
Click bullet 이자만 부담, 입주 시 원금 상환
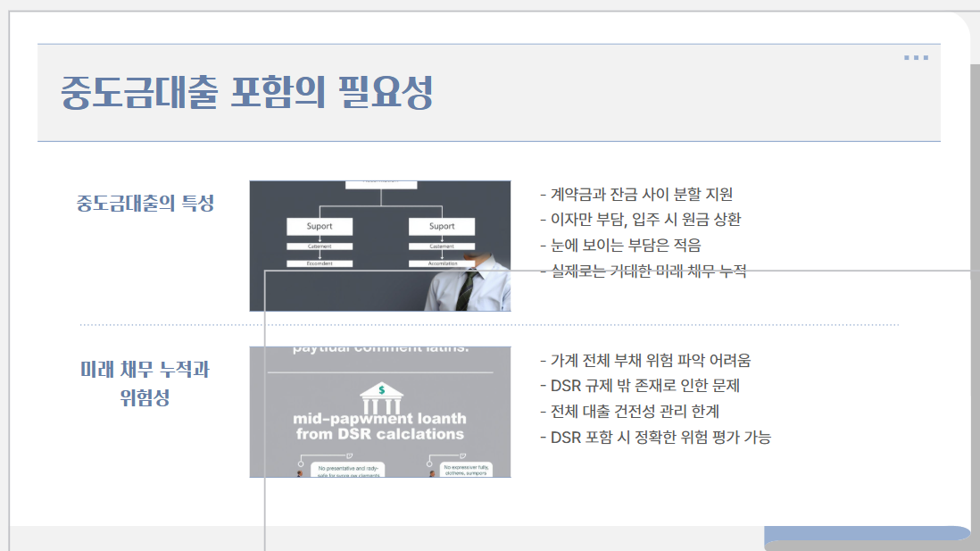pos(641,220)
